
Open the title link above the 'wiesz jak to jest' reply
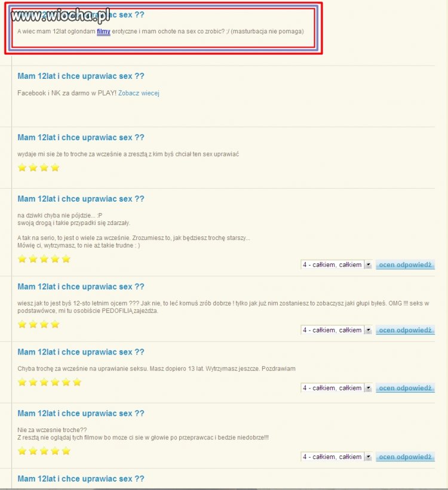[x=81, y=287]
